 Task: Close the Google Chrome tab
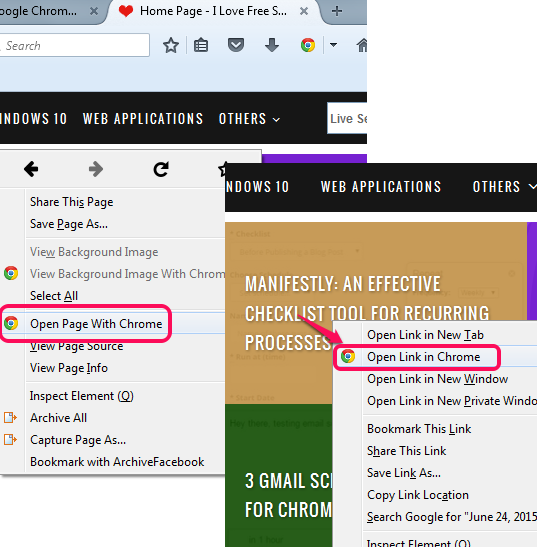pos(94,11)
